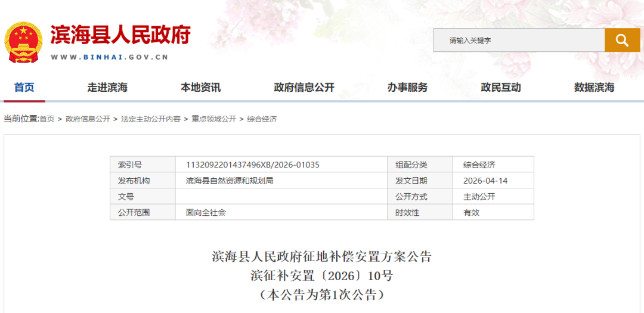
Task: Click the publish date 2026-04-14 cell
Action: 485,181
